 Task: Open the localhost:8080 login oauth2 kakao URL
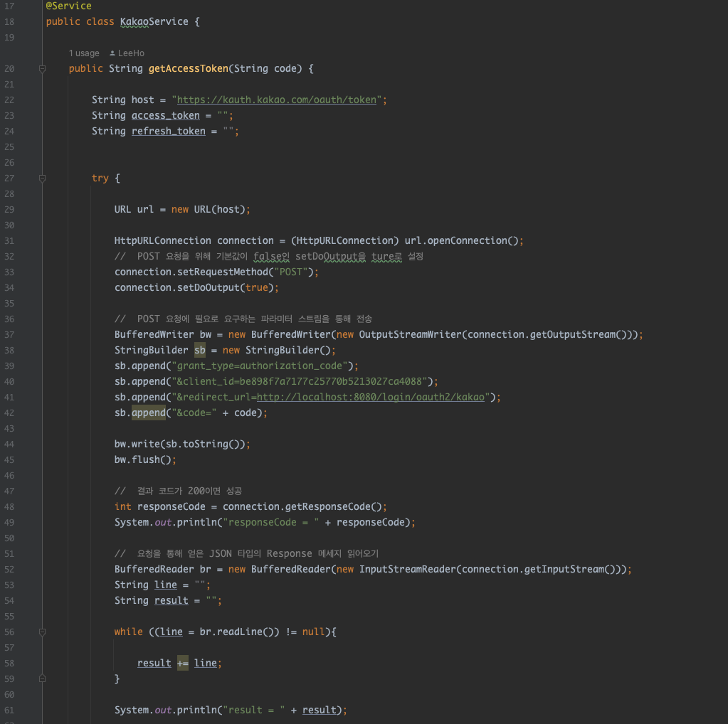click(x=371, y=398)
